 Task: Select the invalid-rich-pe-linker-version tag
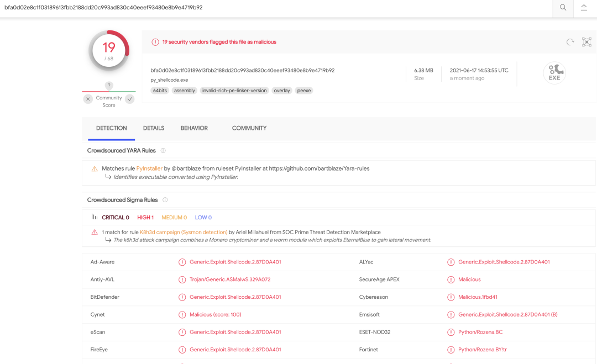[x=234, y=91]
